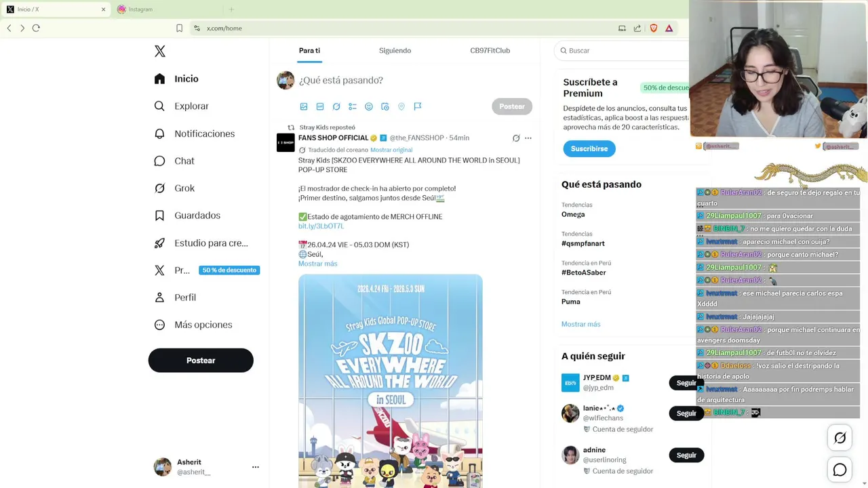868x488 pixels.
Task: Click the Brave rewards triangle icon
Action: pos(669,28)
